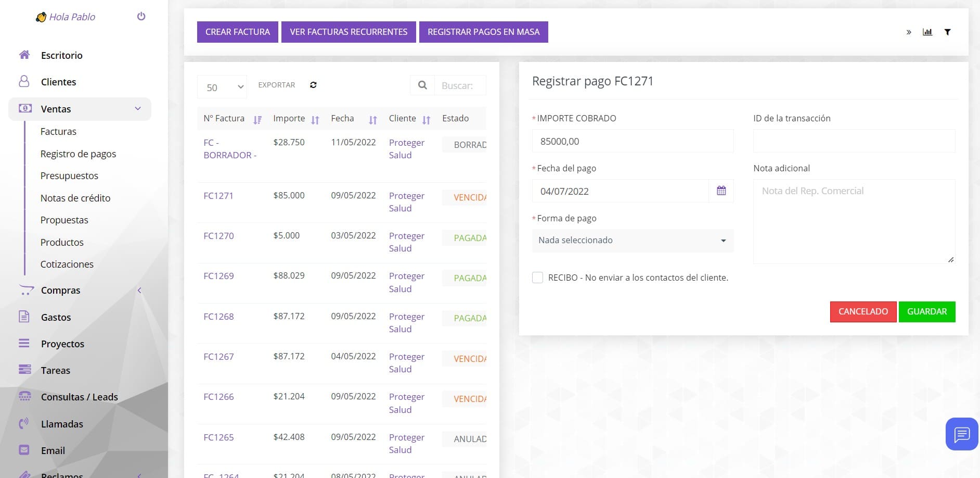Click the Clientes user icon
The height and width of the screenshot is (478, 980).
pyautogui.click(x=24, y=81)
